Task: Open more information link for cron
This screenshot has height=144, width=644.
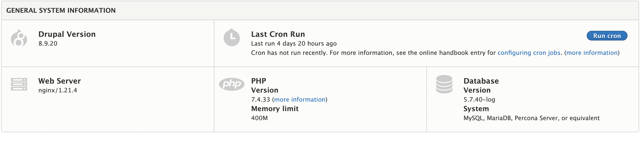Action: click(x=592, y=53)
